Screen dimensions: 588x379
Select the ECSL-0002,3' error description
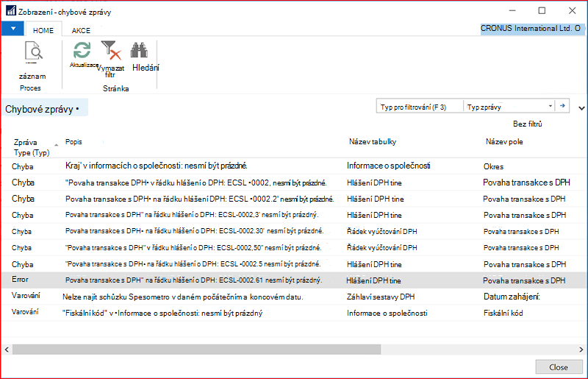(x=192, y=215)
